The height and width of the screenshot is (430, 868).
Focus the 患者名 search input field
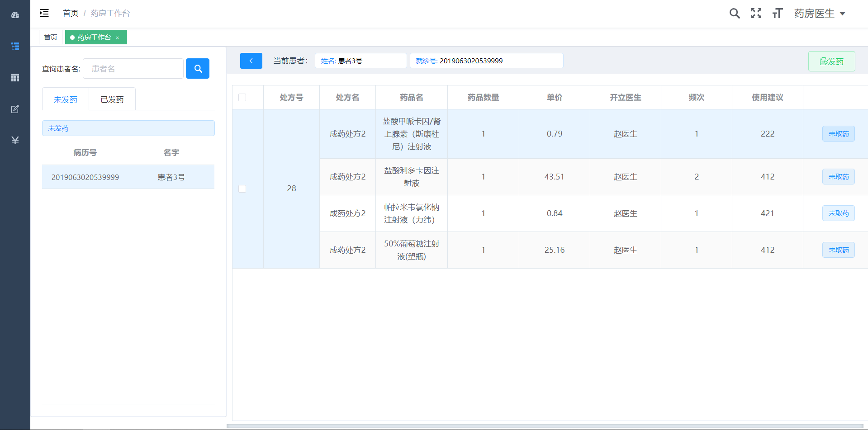tap(133, 69)
